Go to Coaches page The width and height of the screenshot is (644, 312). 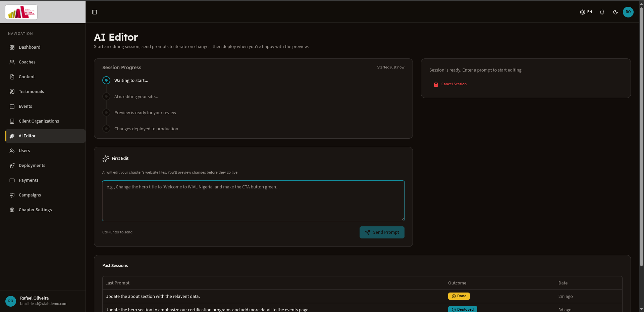click(45, 62)
